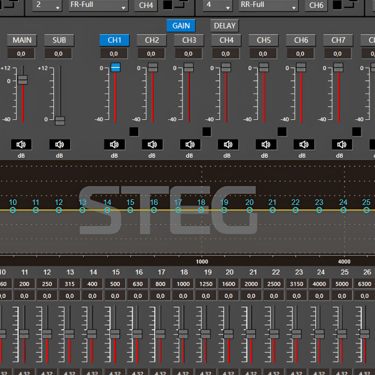The height and width of the screenshot is (375, 375).
Task: Open the RR-Full routing dropdown
Action: tap(268, 5)
